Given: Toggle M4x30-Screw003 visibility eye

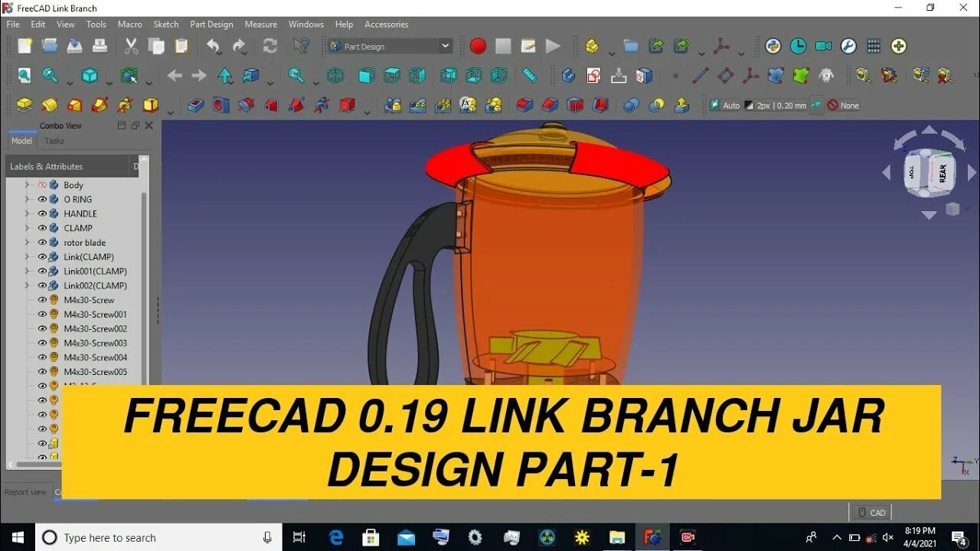Looking at the screenshot, I should coord(42,343).
